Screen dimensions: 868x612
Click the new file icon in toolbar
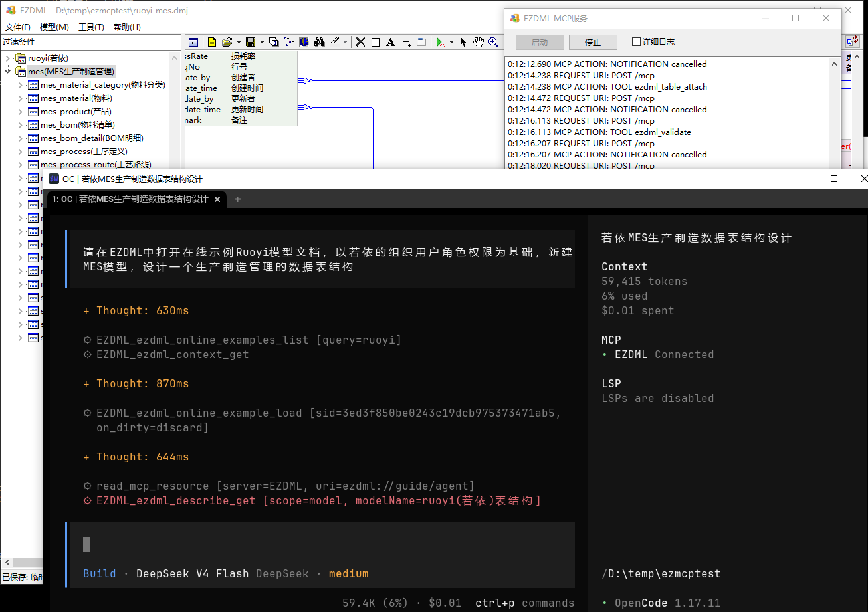click(212, 42)
